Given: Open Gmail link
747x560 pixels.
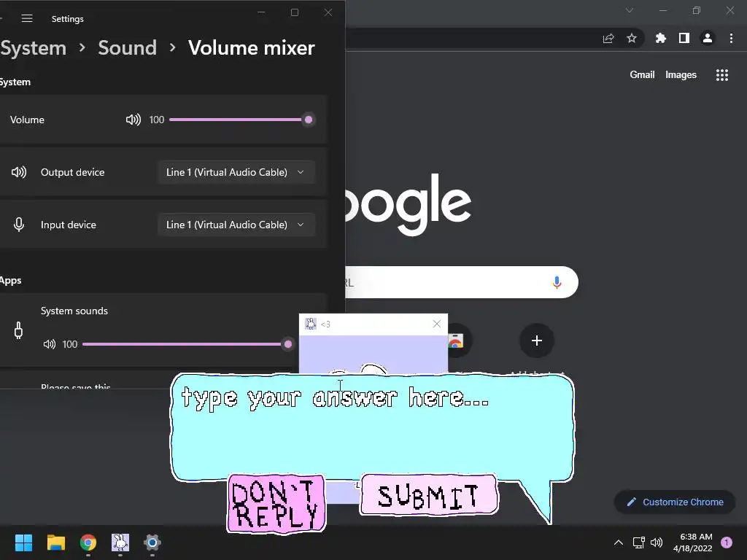Looking at the screenshot, I should pyautogui.click(x=642, y=75).
